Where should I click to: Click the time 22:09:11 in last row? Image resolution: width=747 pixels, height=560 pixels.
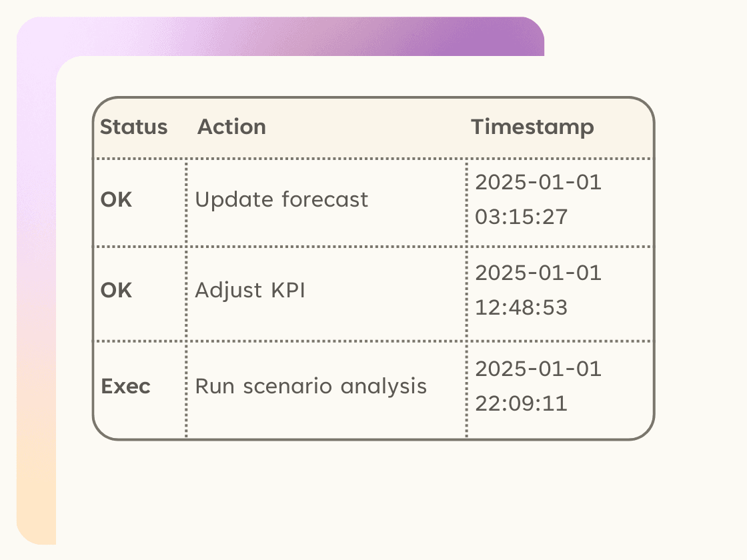pyautogui.click(x=521, y=404)
